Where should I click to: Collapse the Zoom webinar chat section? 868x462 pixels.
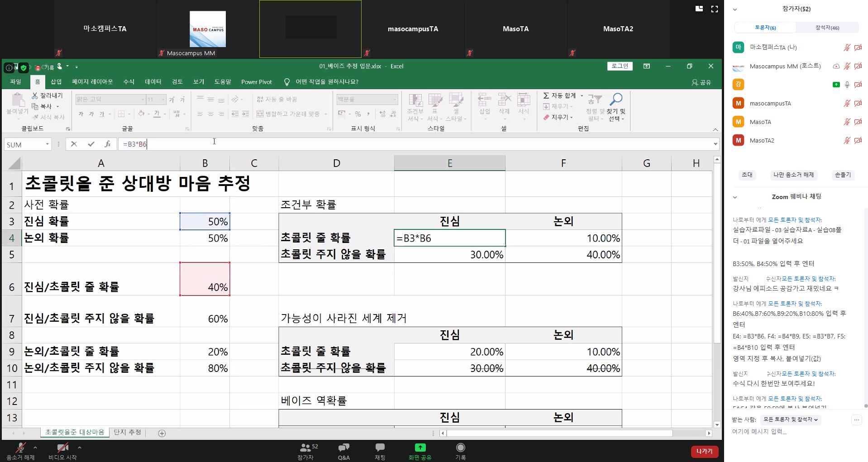click(x=735, y=197)
